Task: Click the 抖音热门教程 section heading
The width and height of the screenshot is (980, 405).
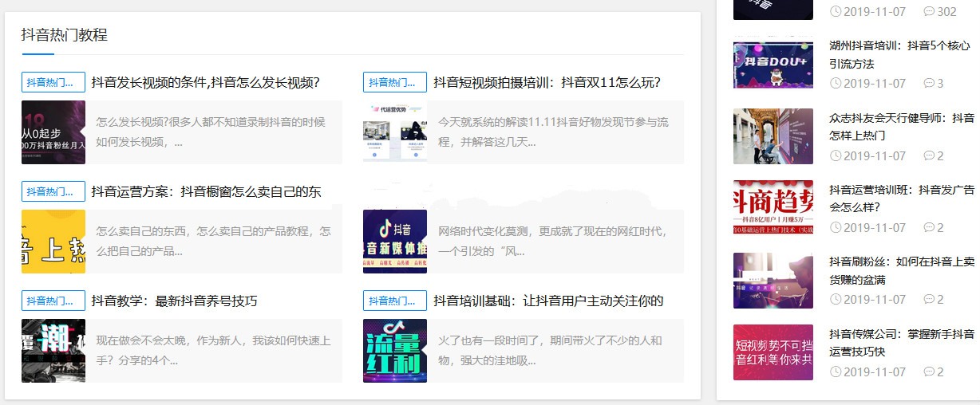Action: (65, 35)
